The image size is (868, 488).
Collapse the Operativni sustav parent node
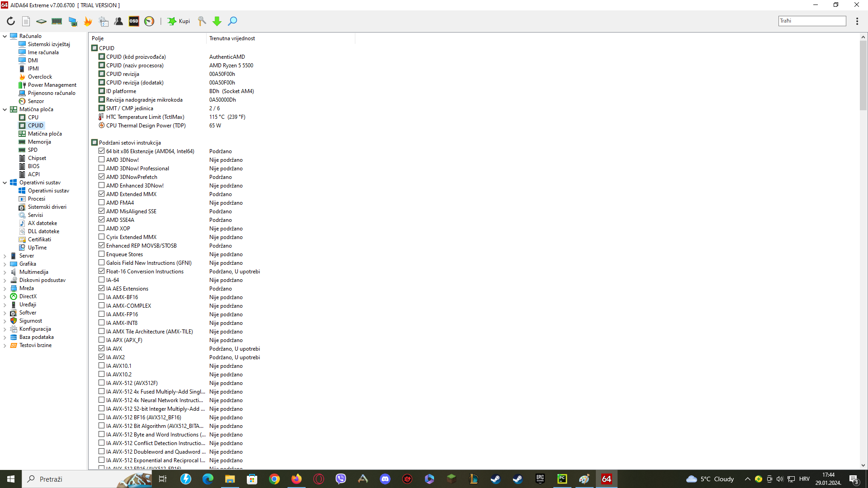[5, 183]
